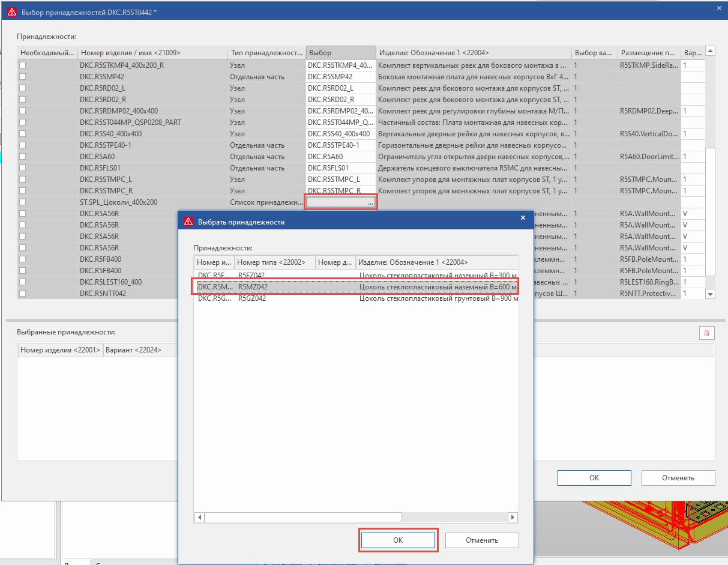Select DKC.R5NTT042 item name
This screenshot has width=728, height=565.
(x=103, y=293)
